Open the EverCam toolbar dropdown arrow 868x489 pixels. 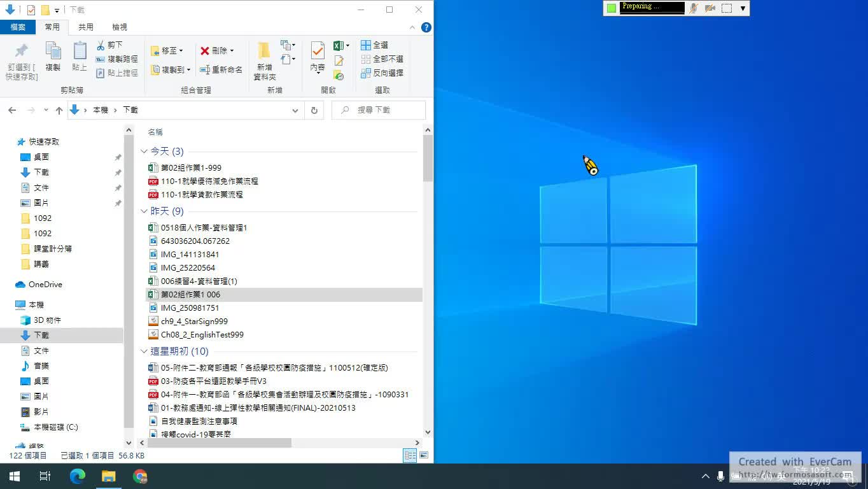743,8
